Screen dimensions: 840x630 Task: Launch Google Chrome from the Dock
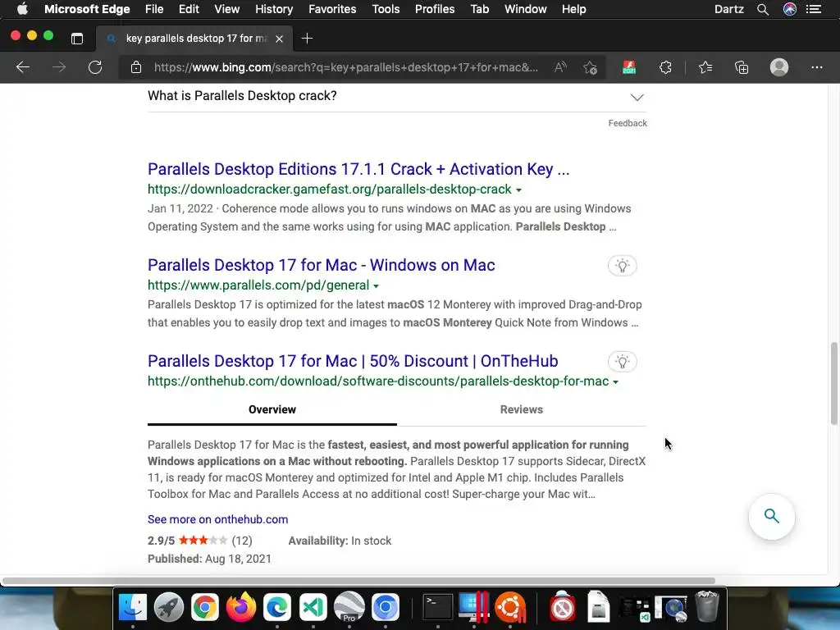coord(204,608)
